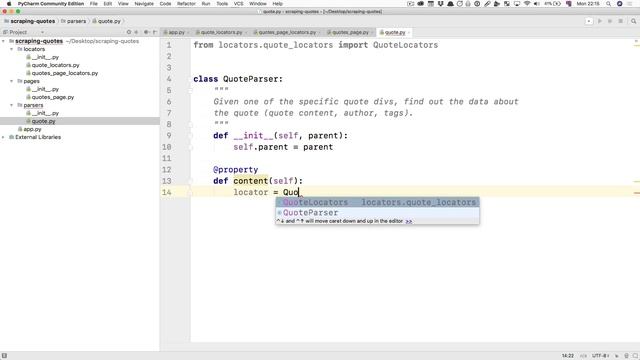
Task: Open the Refactor menu
Action: point(186,4)
